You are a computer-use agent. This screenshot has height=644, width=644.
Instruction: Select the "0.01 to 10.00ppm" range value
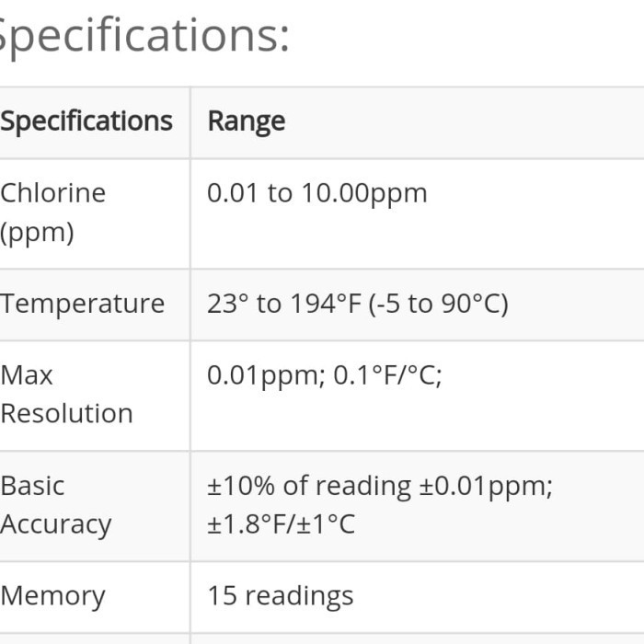[x=317, y=193]
